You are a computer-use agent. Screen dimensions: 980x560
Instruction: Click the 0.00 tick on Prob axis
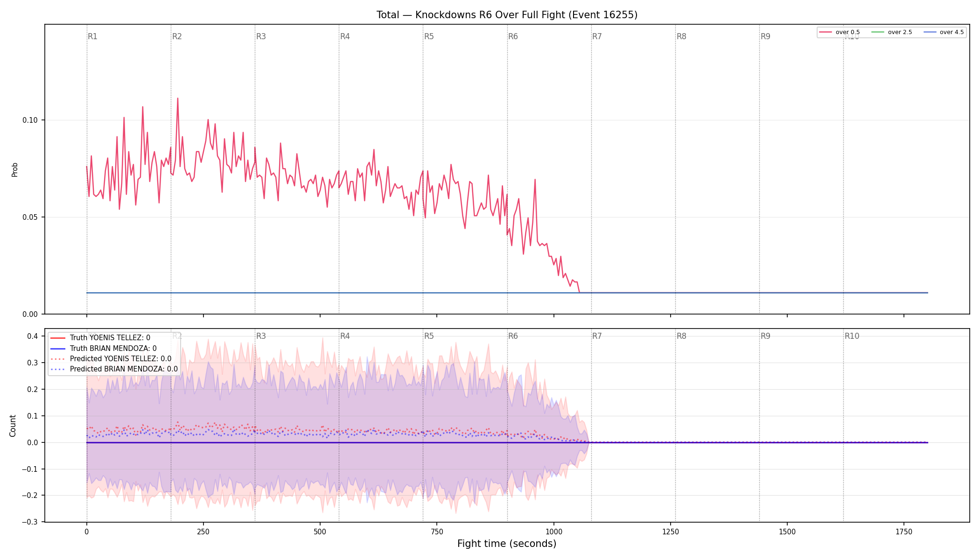point(30,315)
